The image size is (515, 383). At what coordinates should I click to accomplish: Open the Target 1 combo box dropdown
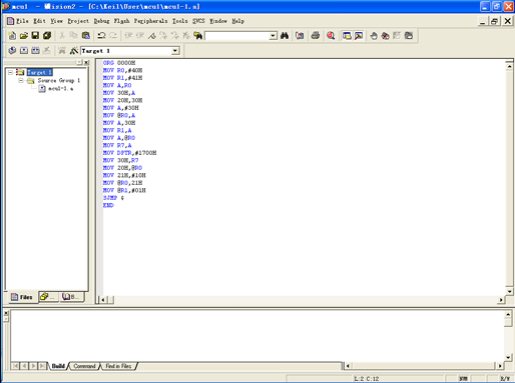point(175,51)
